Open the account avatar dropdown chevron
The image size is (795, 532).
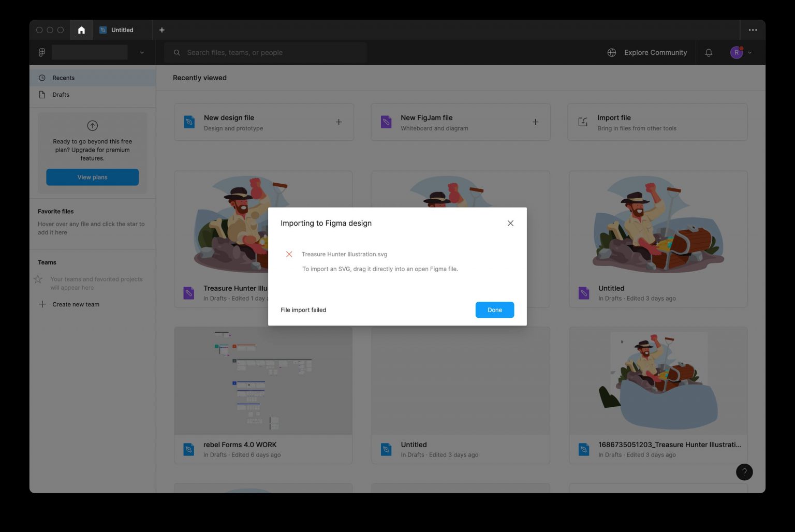coord(749,52)
